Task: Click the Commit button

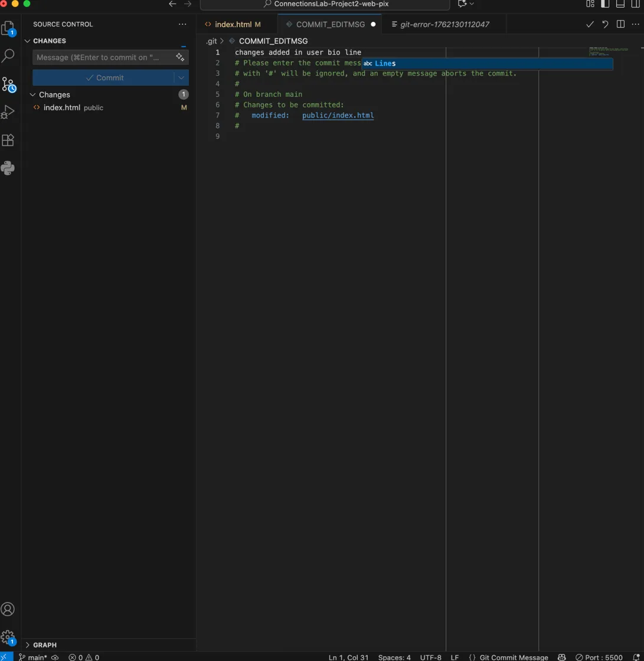Action: click(x=103, y=77)
